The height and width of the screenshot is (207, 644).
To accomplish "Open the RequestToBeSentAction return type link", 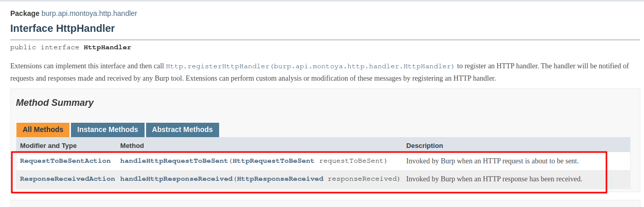I will click(65, 161).
